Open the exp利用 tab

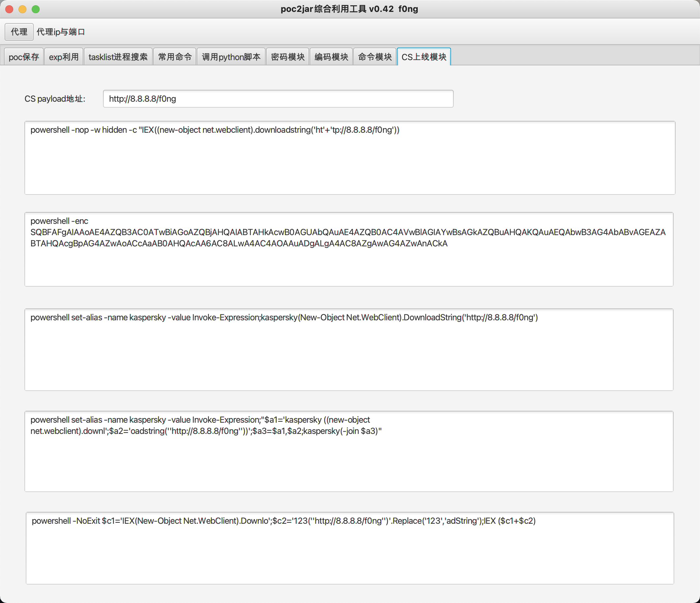click(63, 57)
